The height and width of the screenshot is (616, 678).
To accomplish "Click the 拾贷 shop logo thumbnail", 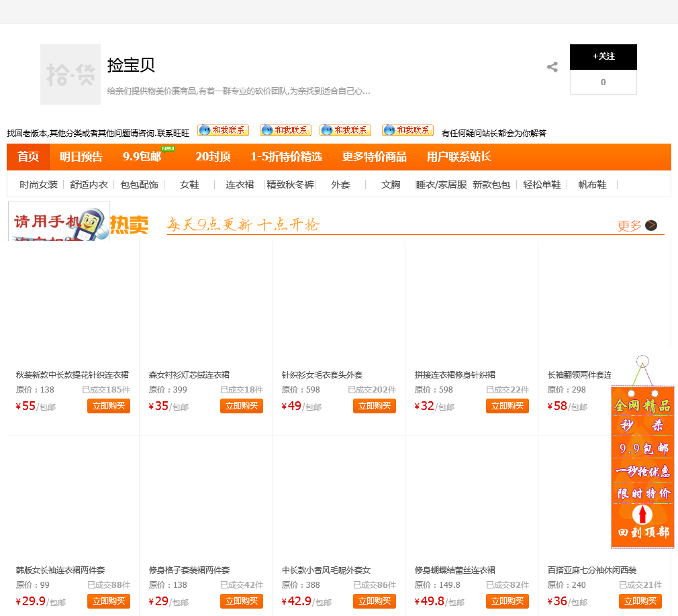I will [70, 74].
